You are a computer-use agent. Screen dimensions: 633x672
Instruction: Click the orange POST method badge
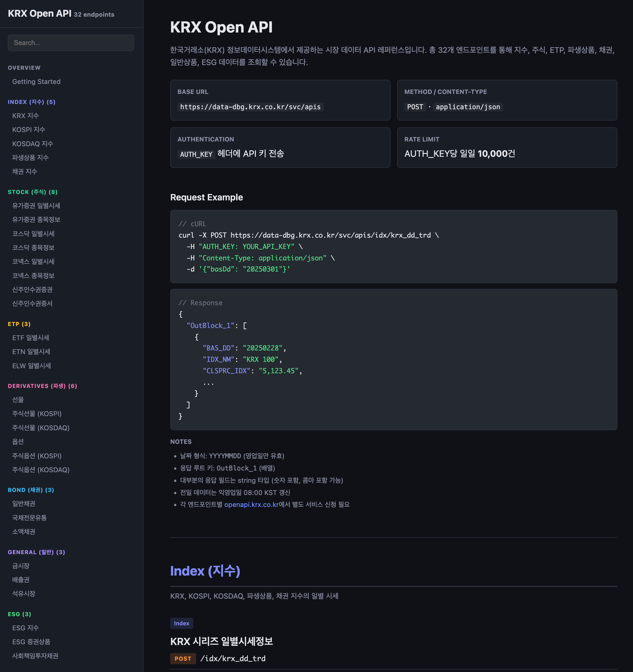click(x=183, y=658)
